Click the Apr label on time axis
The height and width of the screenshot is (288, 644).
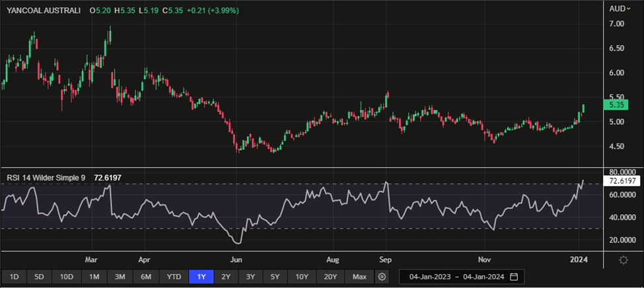(145, 260)
